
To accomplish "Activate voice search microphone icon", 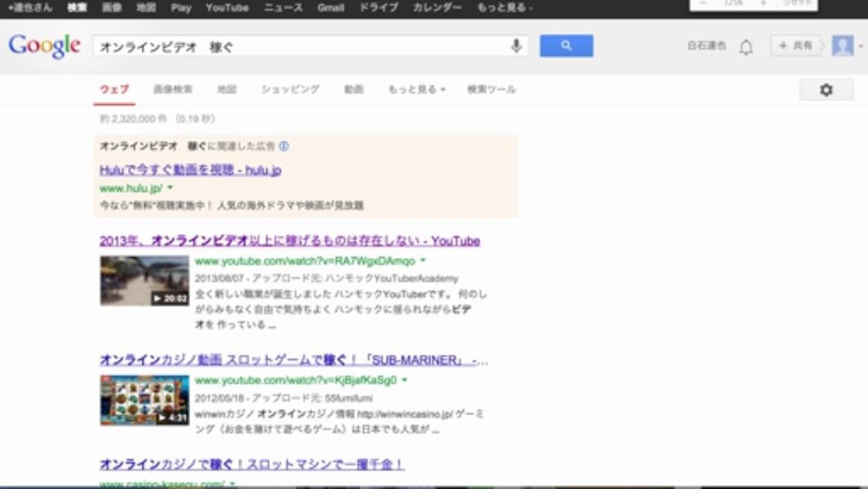I will point(516,46).
